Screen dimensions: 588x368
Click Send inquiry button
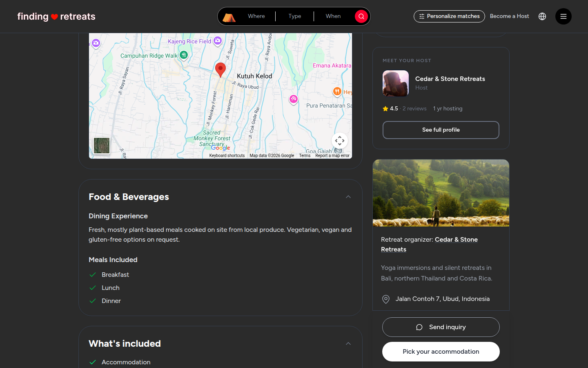(x=441, y=327)
